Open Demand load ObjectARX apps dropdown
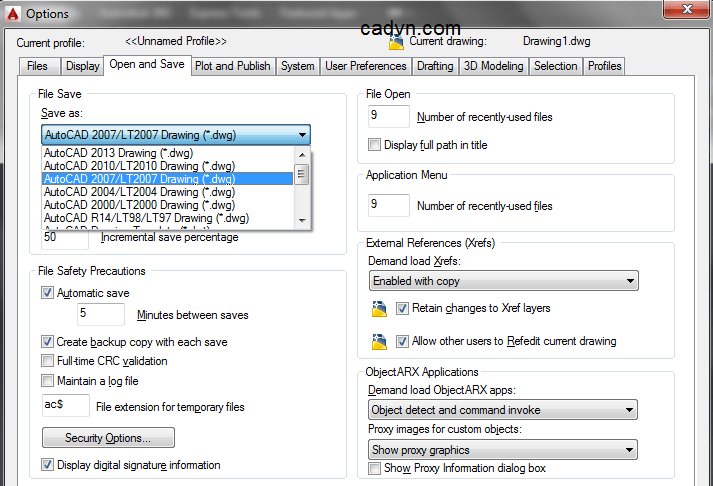Image resolution: width=713 pixels, height=486 pixels. [502, 410]
